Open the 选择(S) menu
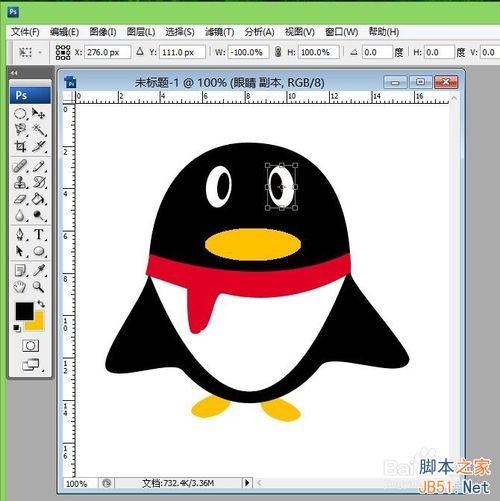 point(180,32)
